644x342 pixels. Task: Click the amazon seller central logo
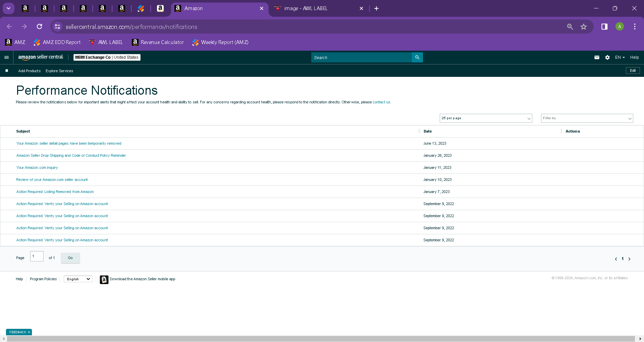tap(41, 57)
